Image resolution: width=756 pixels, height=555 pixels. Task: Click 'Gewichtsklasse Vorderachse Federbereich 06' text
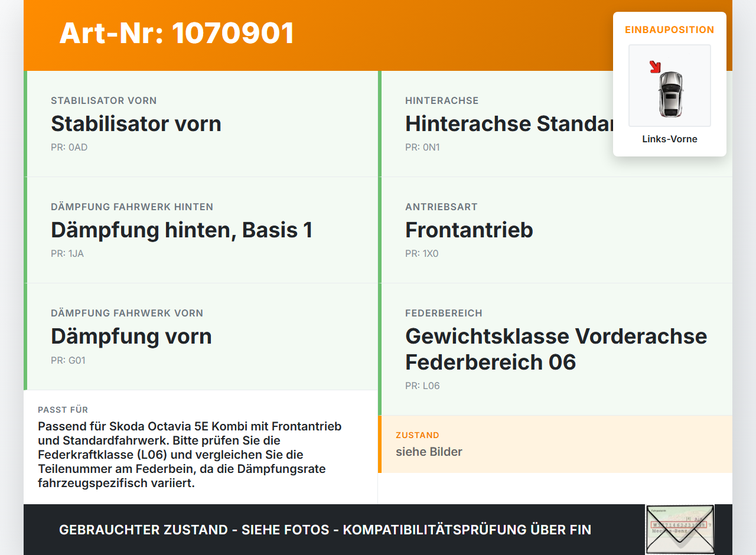tap(556, 349)
